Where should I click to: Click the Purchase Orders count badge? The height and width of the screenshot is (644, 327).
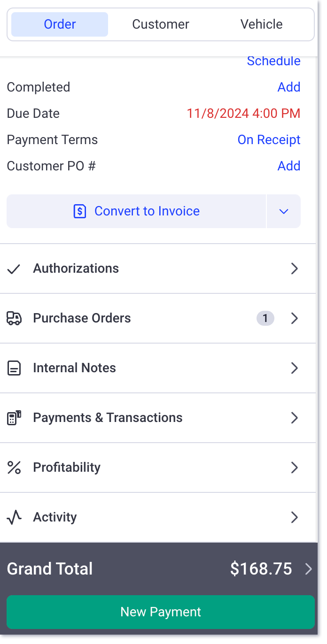click(265, 318)
